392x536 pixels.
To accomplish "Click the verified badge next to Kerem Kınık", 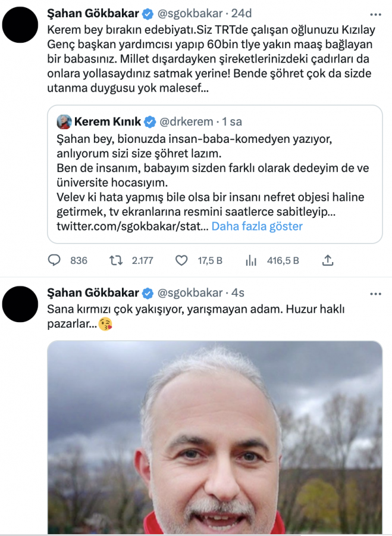I will point(150,121).
